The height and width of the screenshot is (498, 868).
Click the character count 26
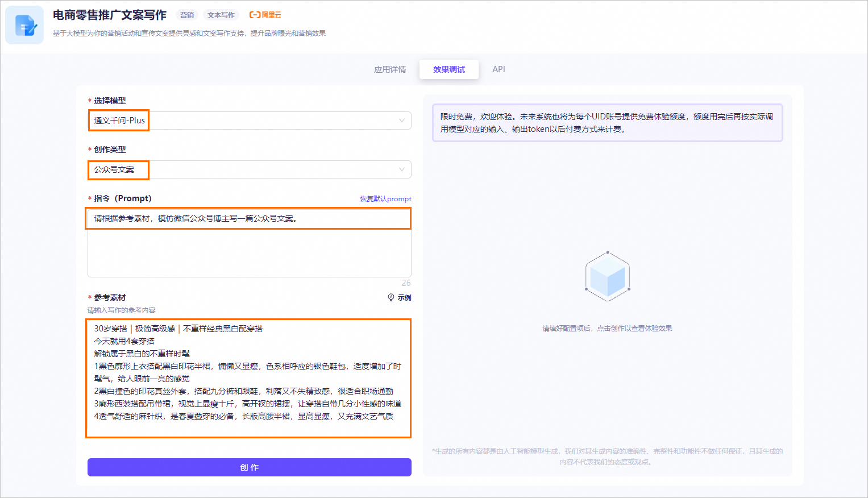[x=406, y=283]
